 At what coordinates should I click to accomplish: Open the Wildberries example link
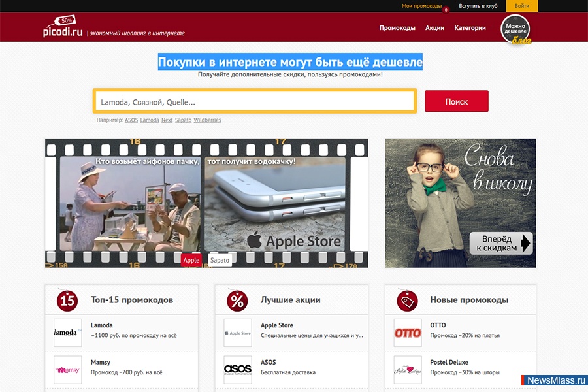[x=207, y=120]
